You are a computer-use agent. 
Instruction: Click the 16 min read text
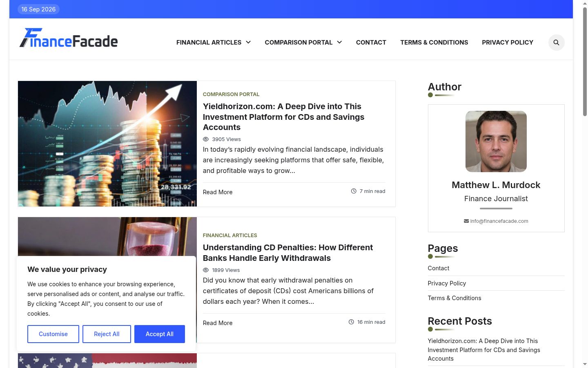coord(371,322)
